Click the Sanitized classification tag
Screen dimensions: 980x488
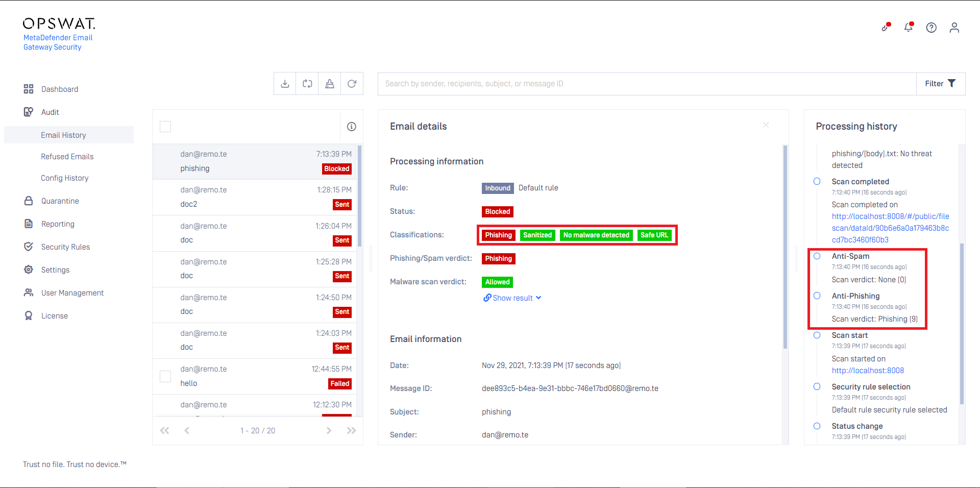[x=537, y=235]
